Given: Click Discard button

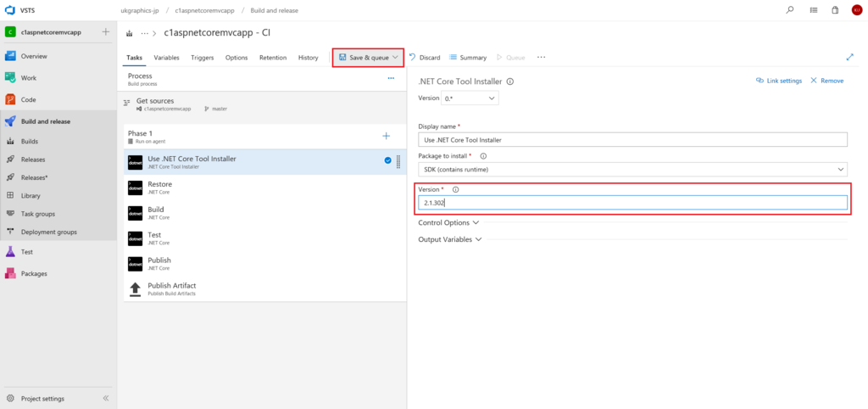Looking at the screenshot, I should coord(425,58).
